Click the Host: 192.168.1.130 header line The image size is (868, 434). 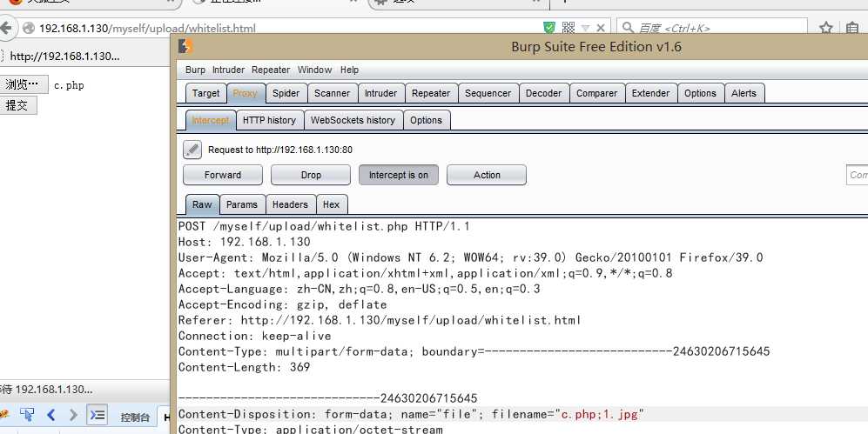244,242
